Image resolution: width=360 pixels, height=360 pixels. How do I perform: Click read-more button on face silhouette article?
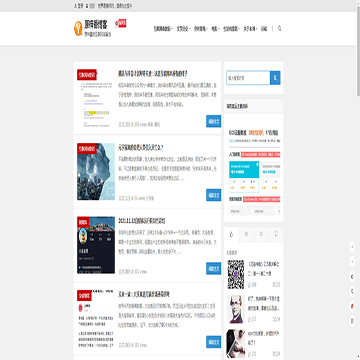[213, 195]
